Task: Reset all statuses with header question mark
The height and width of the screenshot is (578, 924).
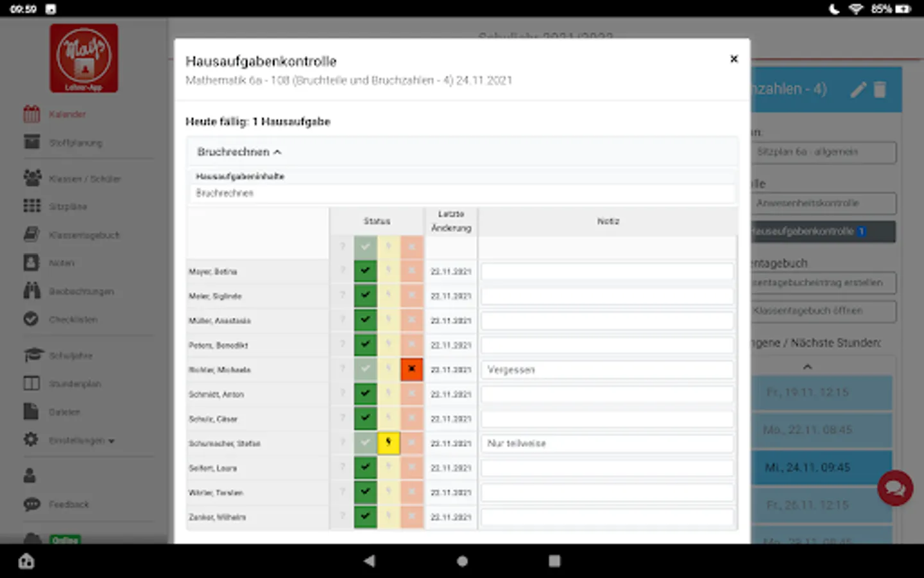Action: point(342,247)
